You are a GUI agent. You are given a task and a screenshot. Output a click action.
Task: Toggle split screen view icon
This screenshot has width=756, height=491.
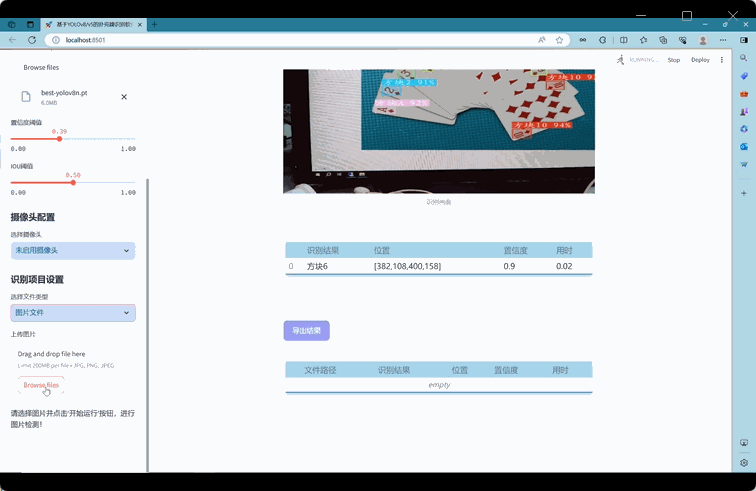click(x=623, y=40)
